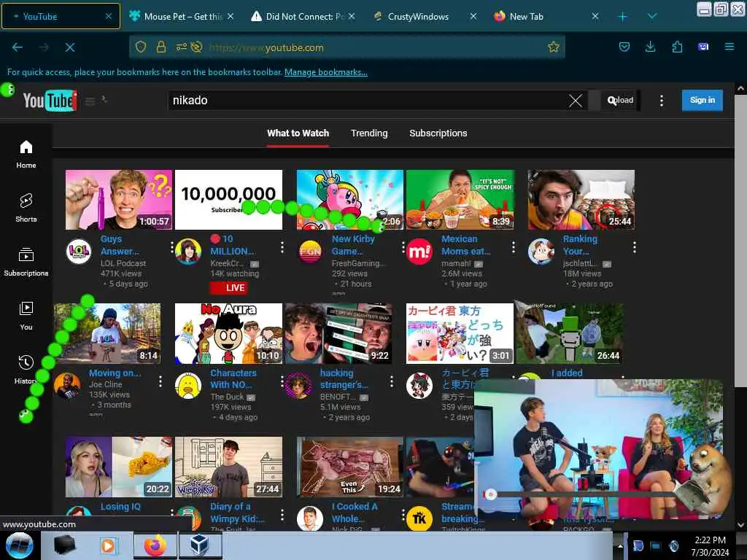Switch to the New Tab browser tab

[x=546, y=16]
